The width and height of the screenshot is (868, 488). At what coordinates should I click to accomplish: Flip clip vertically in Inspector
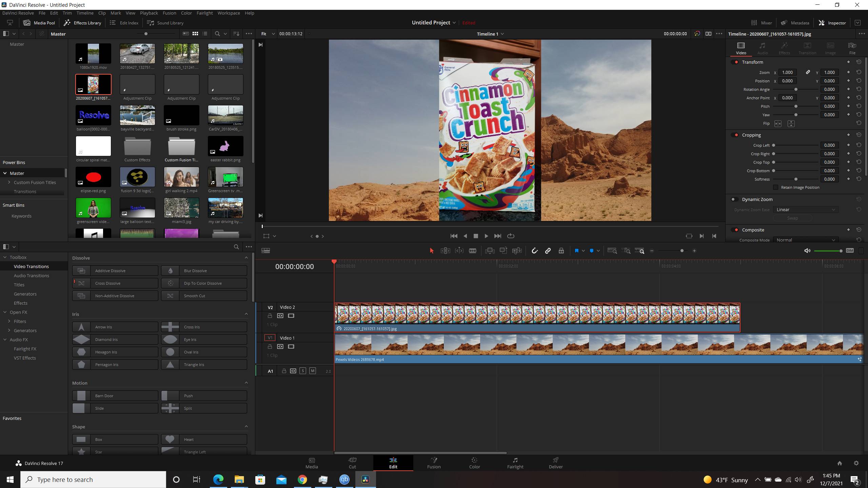tap(791, 124)
